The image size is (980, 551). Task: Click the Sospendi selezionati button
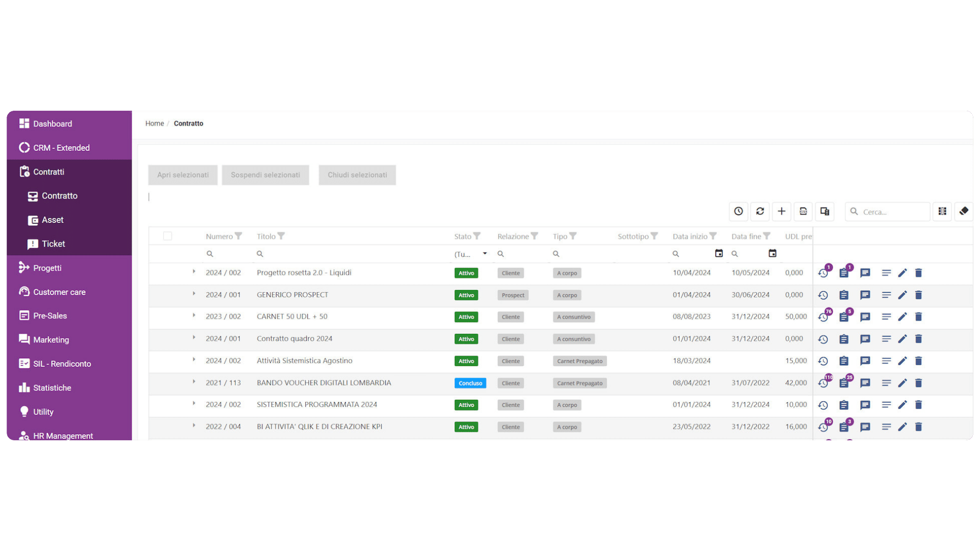(265, 175)
